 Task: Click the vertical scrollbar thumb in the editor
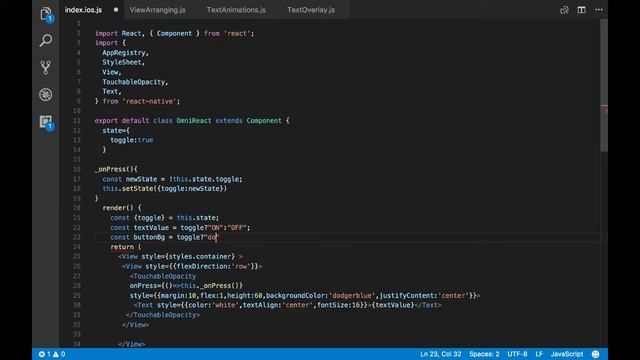(604, 86)
